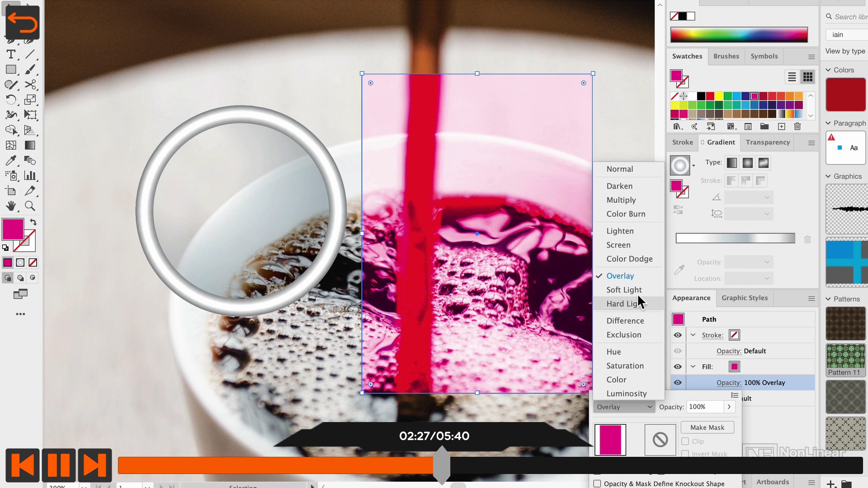Viewport: 868px width, 488px height.
Task: Click the Make Mask button
Action: click(707, 427)
